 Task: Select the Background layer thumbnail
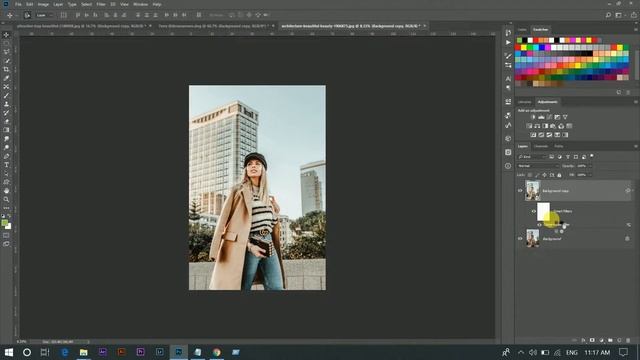coord(532,238)
